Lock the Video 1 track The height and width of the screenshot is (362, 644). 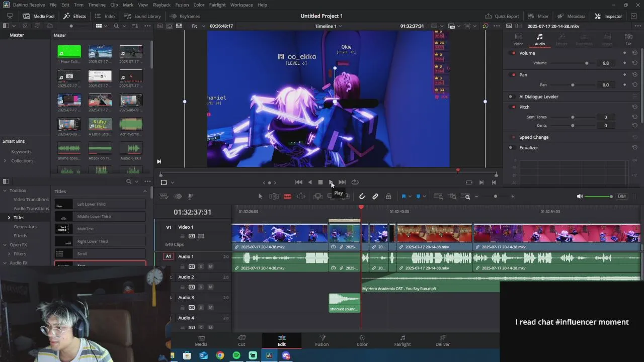tap(183, 236)
